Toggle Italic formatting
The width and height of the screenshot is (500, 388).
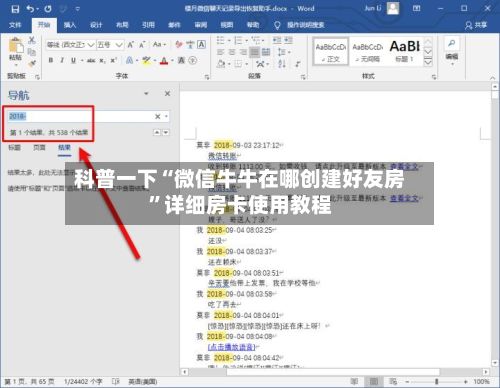pyautogui.click(x=62, y=60)
